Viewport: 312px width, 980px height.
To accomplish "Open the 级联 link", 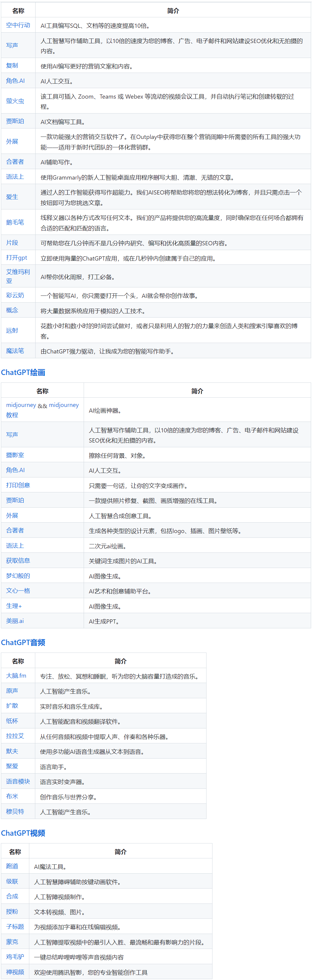I will [x=12, y=881].
